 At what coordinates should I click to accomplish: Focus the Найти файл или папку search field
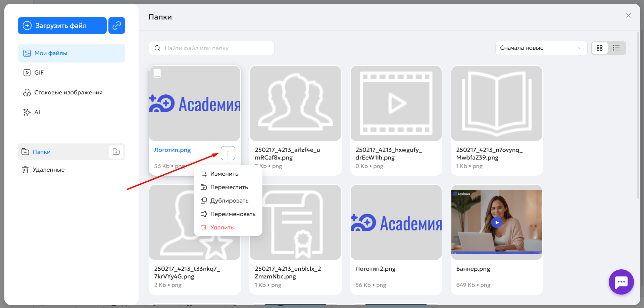[x=215, y=48]
